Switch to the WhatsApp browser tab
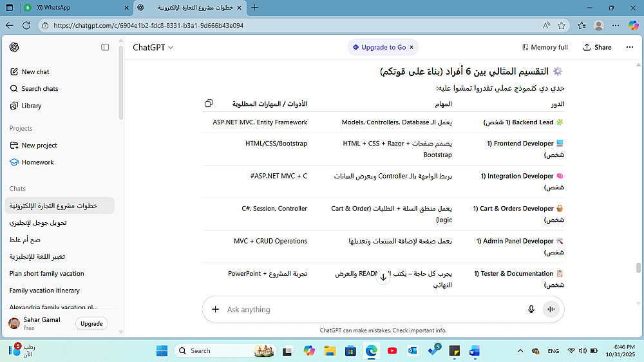 pyautogui.click(x=76, y=7)
